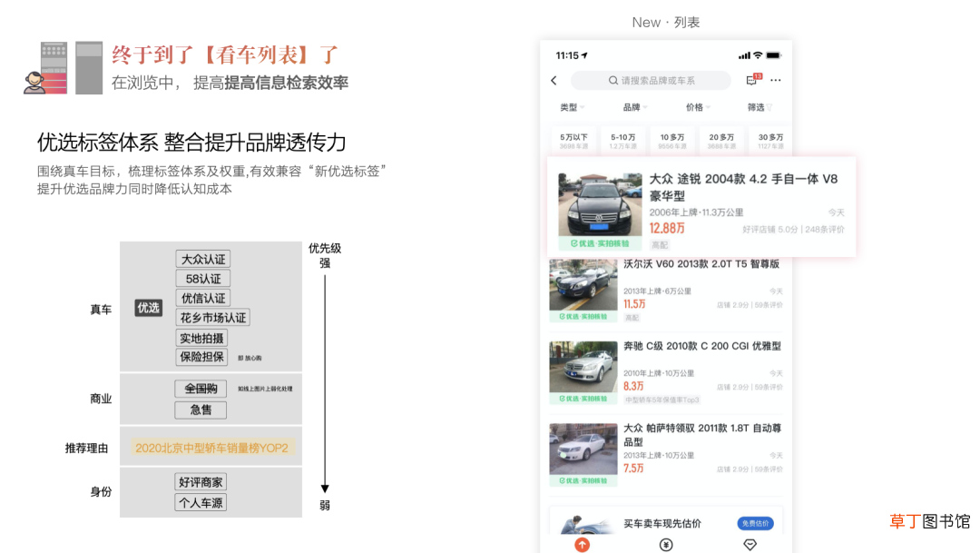Click the 实地拍摄 tag
Image resolution: width=980 pixels, height=553 pixels.
201,339
